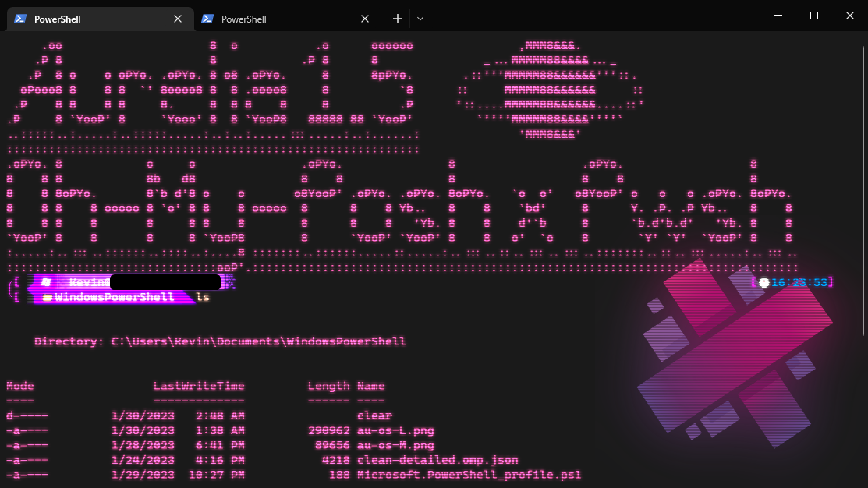Click the LastWriteTime column header
This screenshot has width=868, height=488.
[x=199, y=386]
